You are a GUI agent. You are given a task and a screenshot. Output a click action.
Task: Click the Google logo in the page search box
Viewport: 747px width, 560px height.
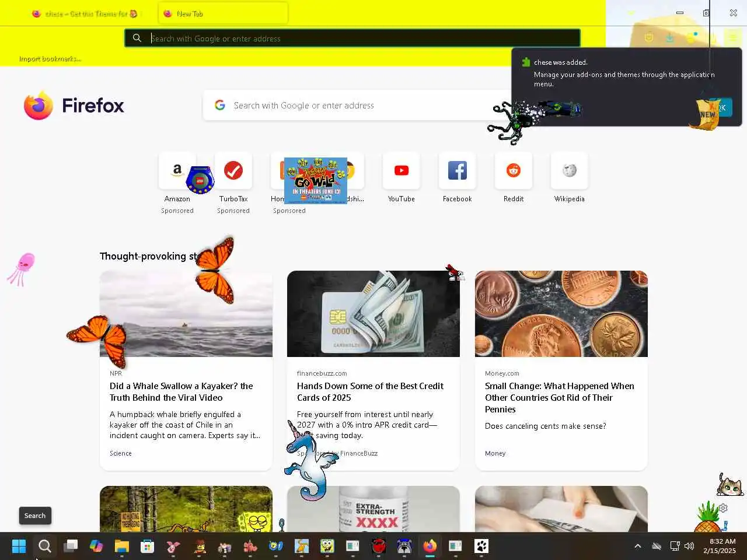pyautogui.click(x=220, y=105)
